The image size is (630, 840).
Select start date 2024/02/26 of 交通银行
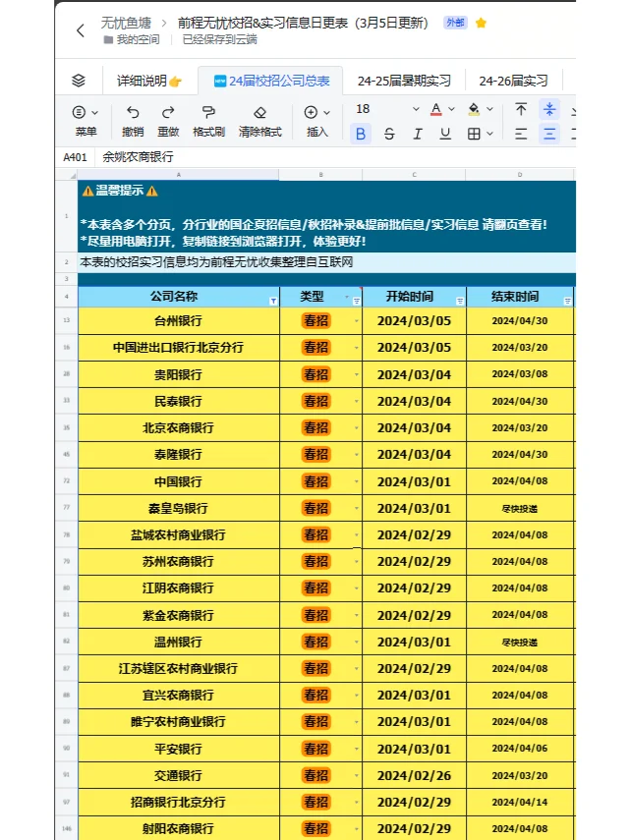point(414,775)
